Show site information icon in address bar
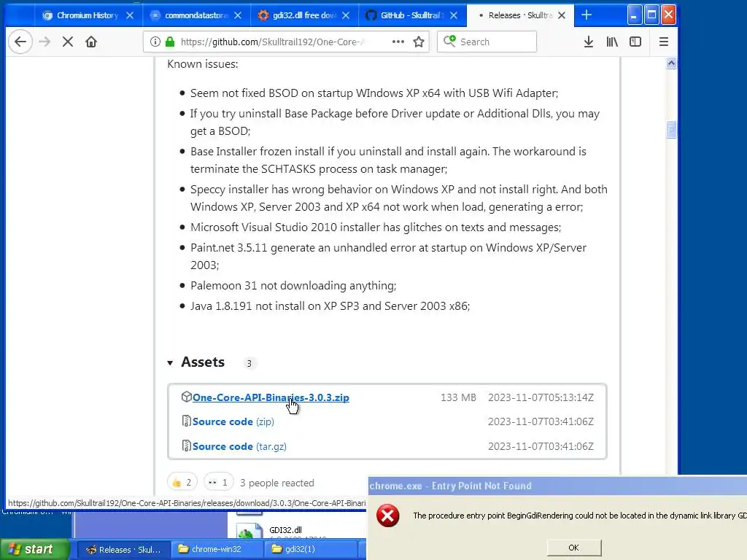The width and height of the screenshot is (747, 560). tap(155, 42)
